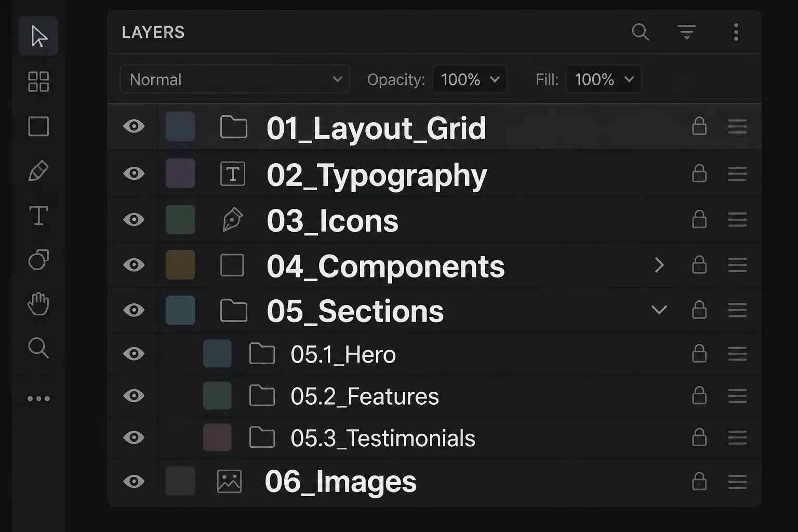Select the Hand pan tool

click(38, 304)
